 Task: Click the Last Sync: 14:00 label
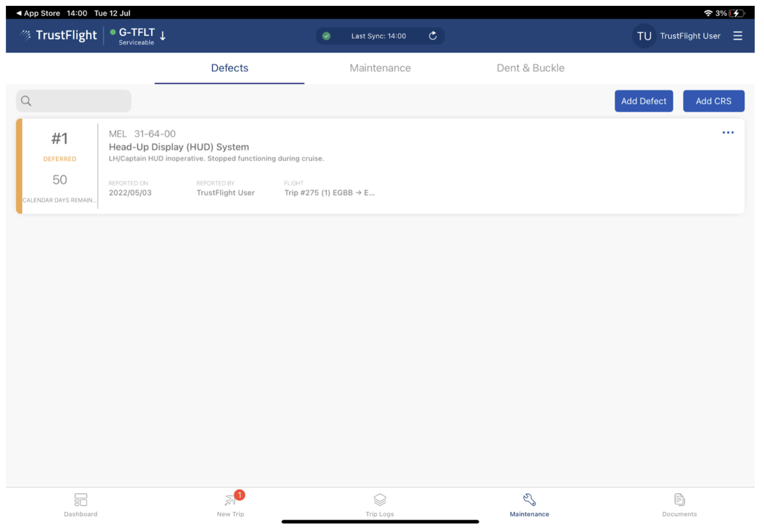[x=379, y=36]
